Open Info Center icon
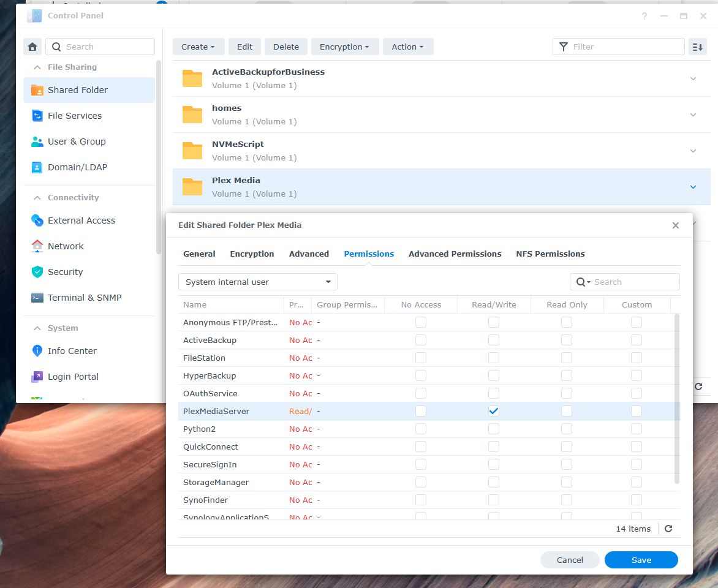 (37, 351)
